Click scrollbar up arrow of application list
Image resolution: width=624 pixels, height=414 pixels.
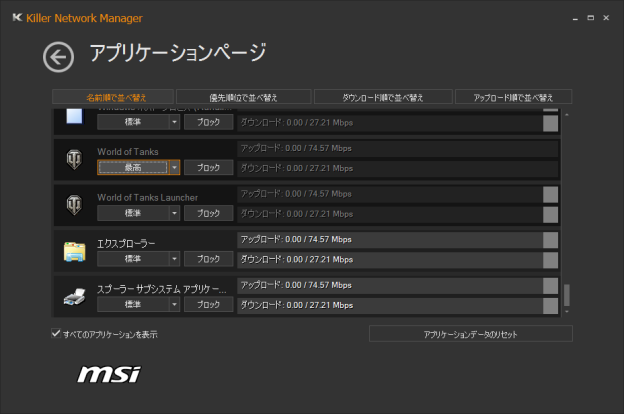pos(567,115)
